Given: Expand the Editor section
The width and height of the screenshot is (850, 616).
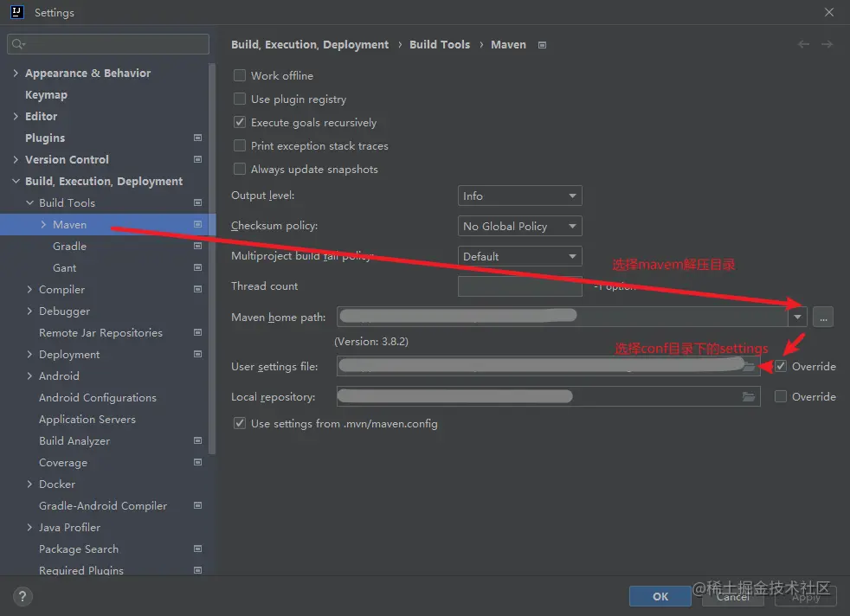Looking at the screenshot, I should (16, 116).
